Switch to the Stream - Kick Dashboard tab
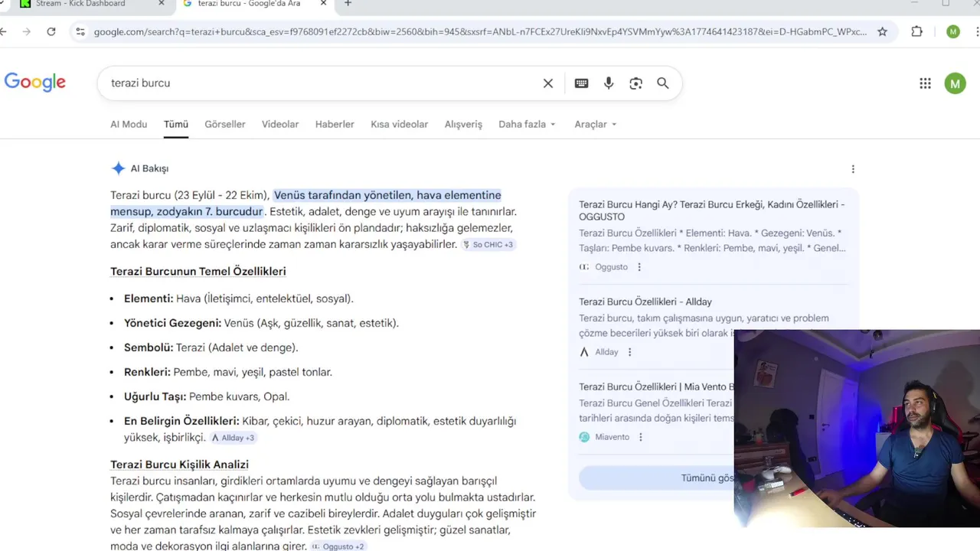 pyautogui.click(x=90, y=4)
